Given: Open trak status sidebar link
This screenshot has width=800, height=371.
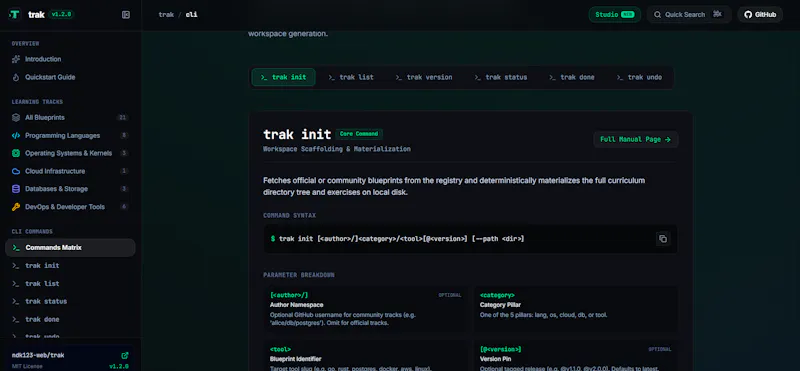Looking at the screenshot, I should pos(70,302).
